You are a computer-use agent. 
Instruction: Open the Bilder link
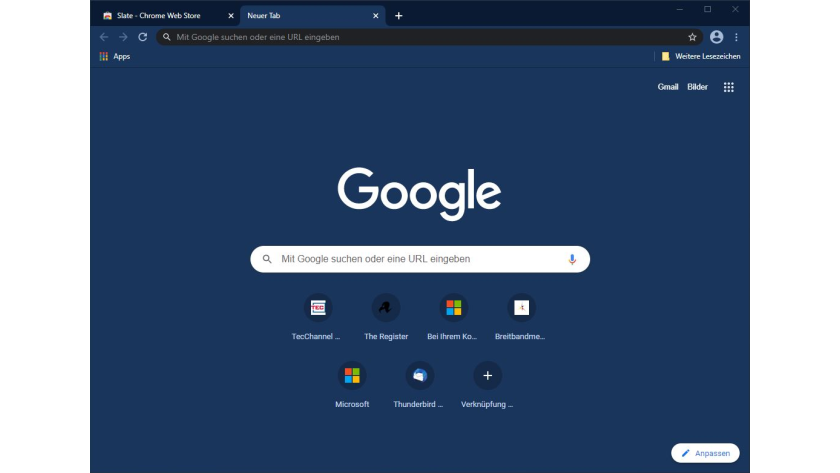(697, 87)
